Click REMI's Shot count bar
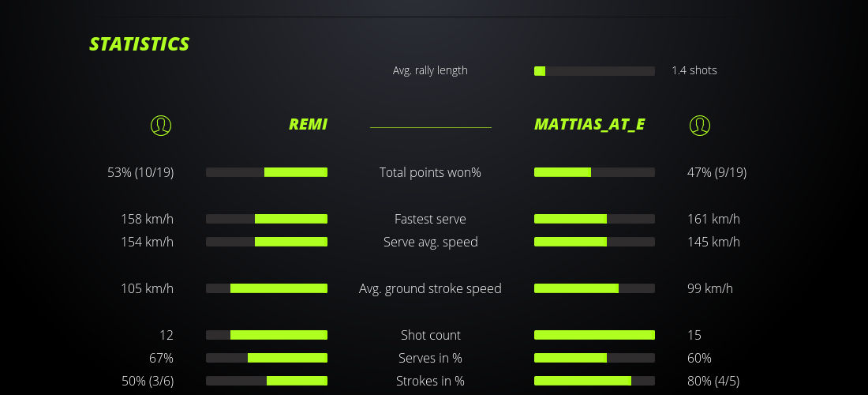 pyautogui.click(x=267, y=335)
